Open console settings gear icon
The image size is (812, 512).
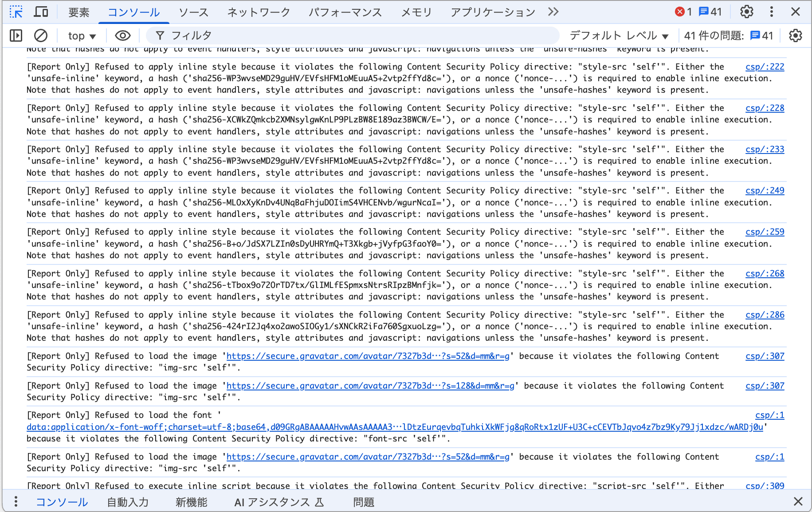pyautogui.click(x=796, y=35)
